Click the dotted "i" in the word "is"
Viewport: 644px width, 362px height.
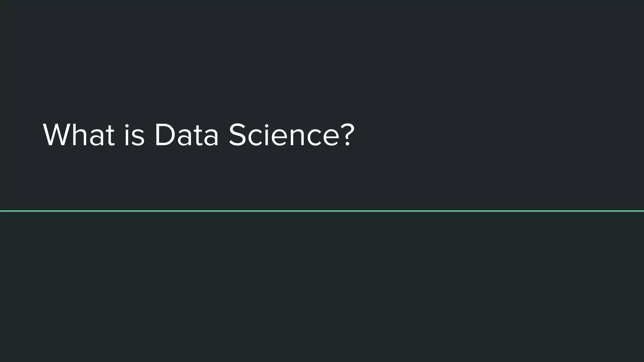point(127,134)
